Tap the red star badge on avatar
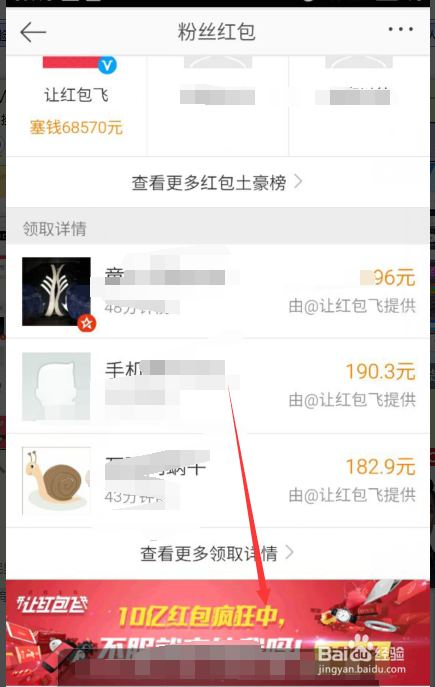Image resolution: width=435 pixels, height=687 pixels. [86, 323]
